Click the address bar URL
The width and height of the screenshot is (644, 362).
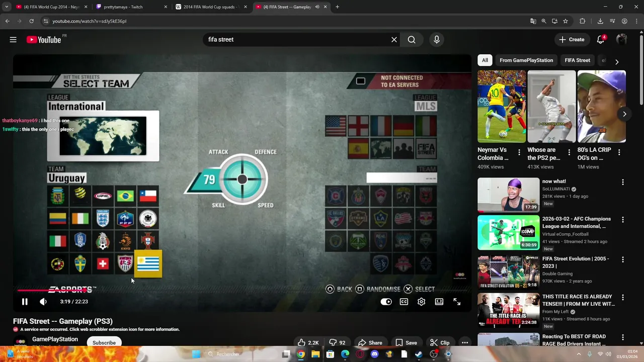pos(90,21)
